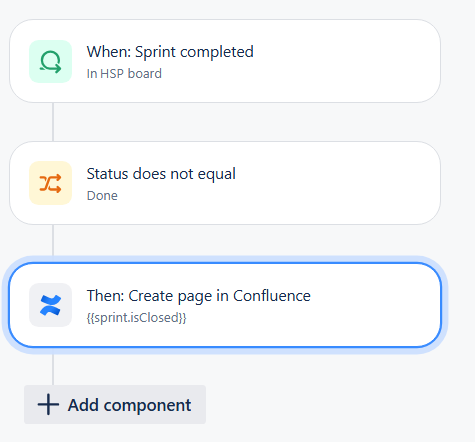
Task: Open the "When: Sprint completed" trigger title
Action: coord(170,52)
